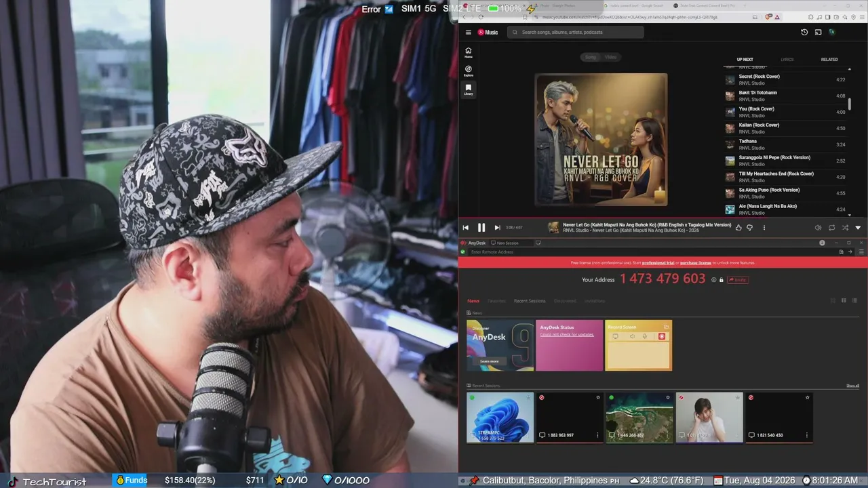Select the AnyDesk News tab
The image size is (868, 488).
click(x=473, y=301)
